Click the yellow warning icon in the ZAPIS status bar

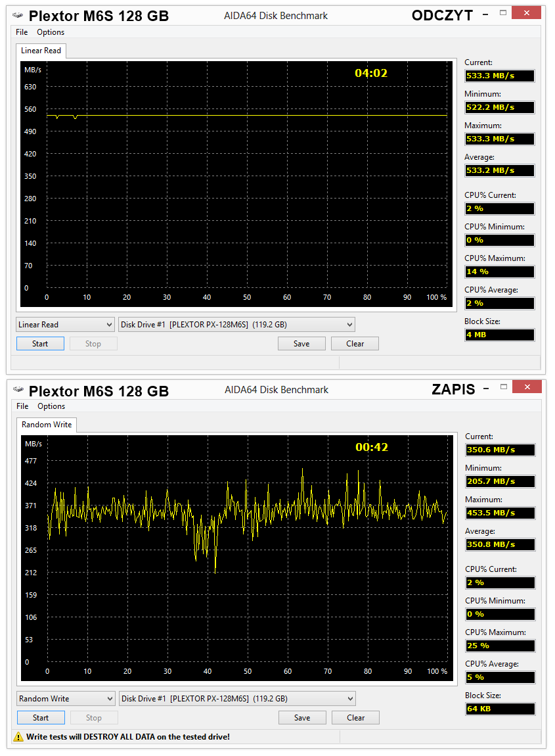coord(18,737)
